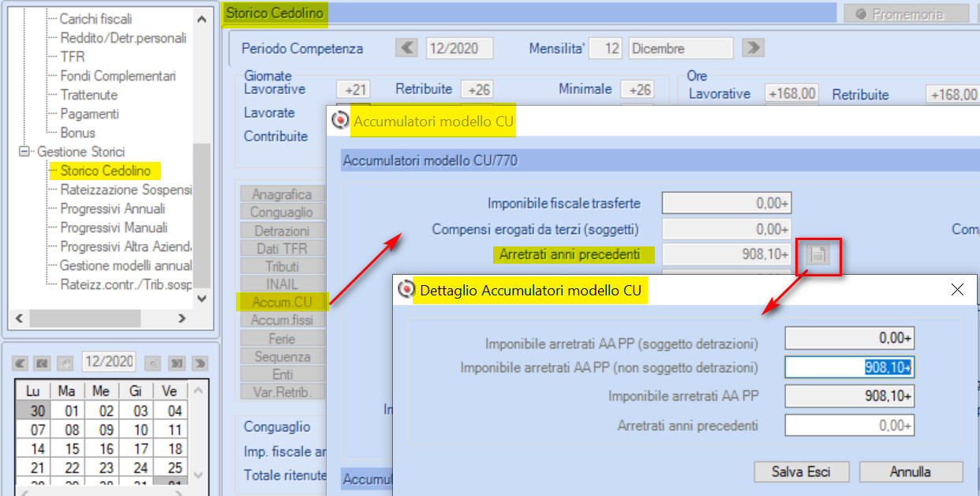This screenshot has width=980, height=496.
Task: Select day 15 in the calendar
Action: coord(70,449)
